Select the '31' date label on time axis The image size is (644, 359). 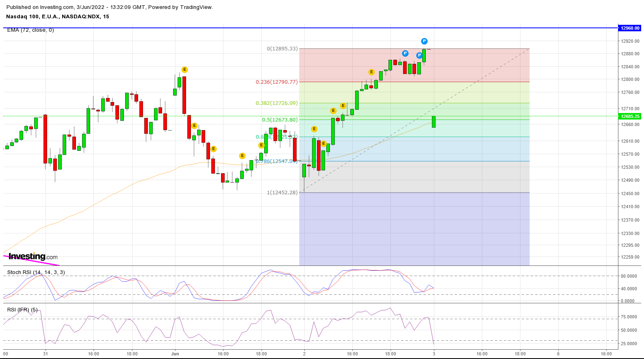[46, 354]
